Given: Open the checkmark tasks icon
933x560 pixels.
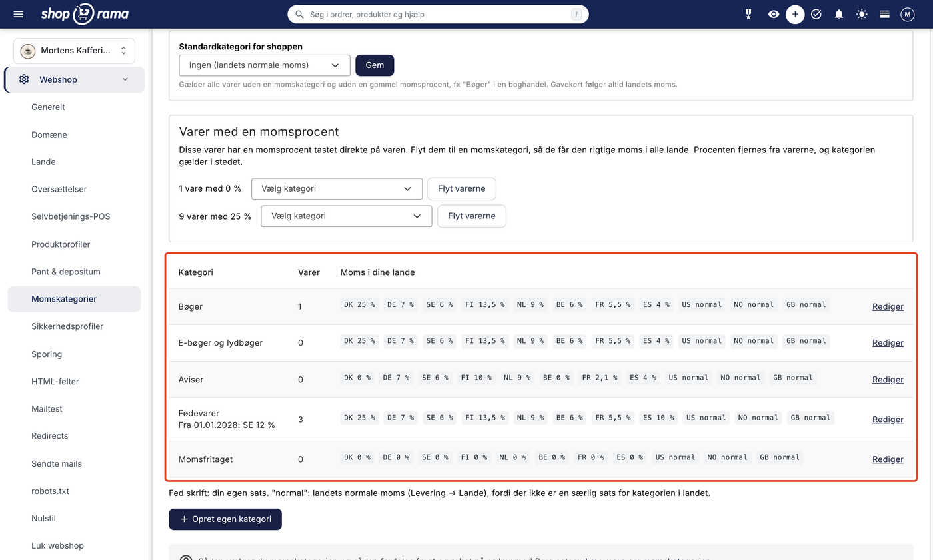Looking at the screenshot, I should [816, 14].
